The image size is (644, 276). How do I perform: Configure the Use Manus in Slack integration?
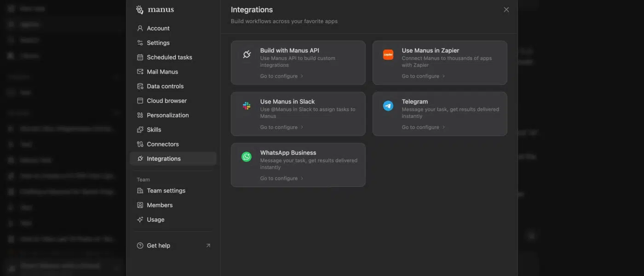tap(279, 126)
